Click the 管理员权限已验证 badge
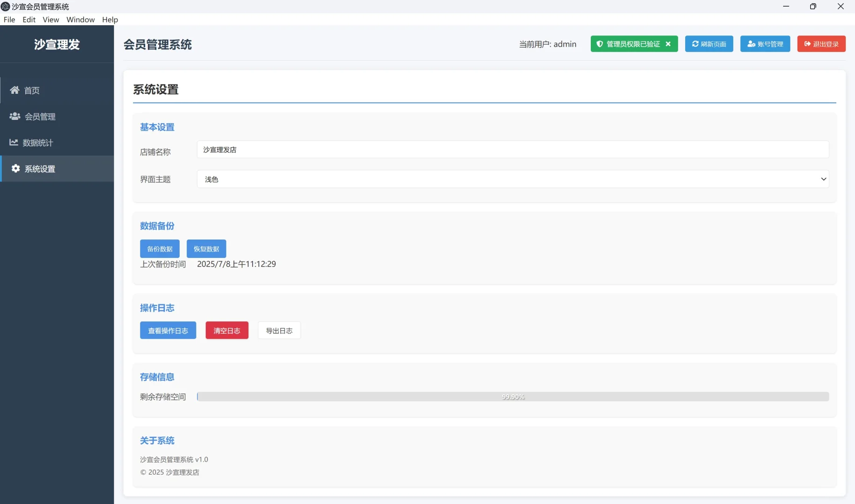The height and width of the screenshot is (504, 855). point(634,44)
